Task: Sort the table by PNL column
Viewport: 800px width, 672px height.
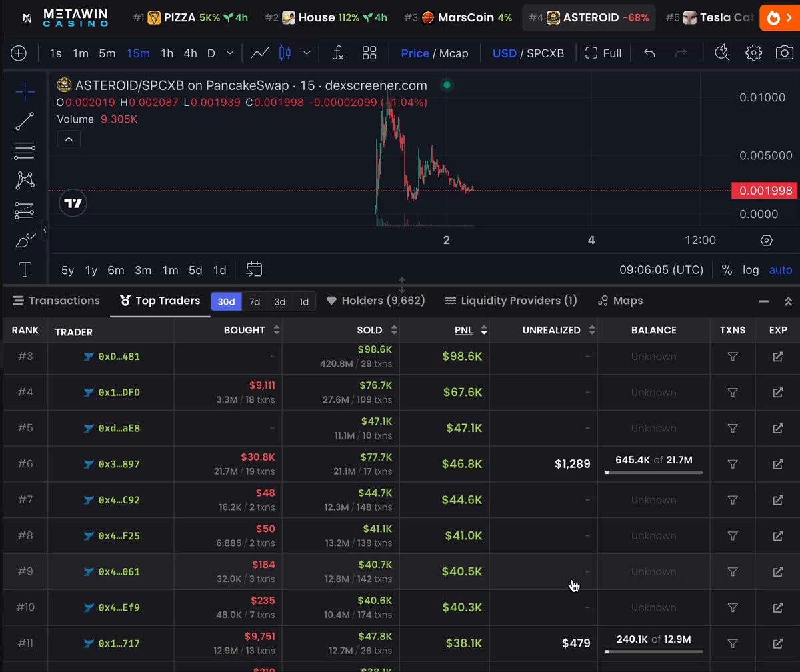Action: click(470, 330)
